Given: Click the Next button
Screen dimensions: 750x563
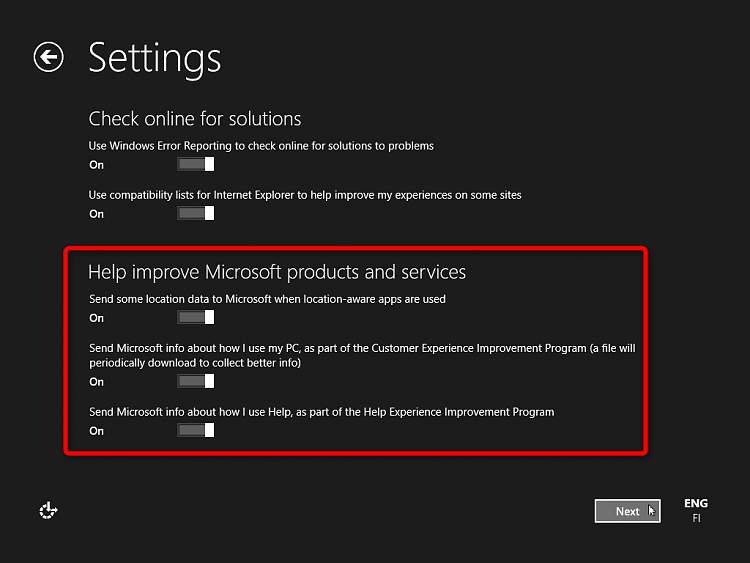Looking at the screenshot, I should (x=628, y=511).
